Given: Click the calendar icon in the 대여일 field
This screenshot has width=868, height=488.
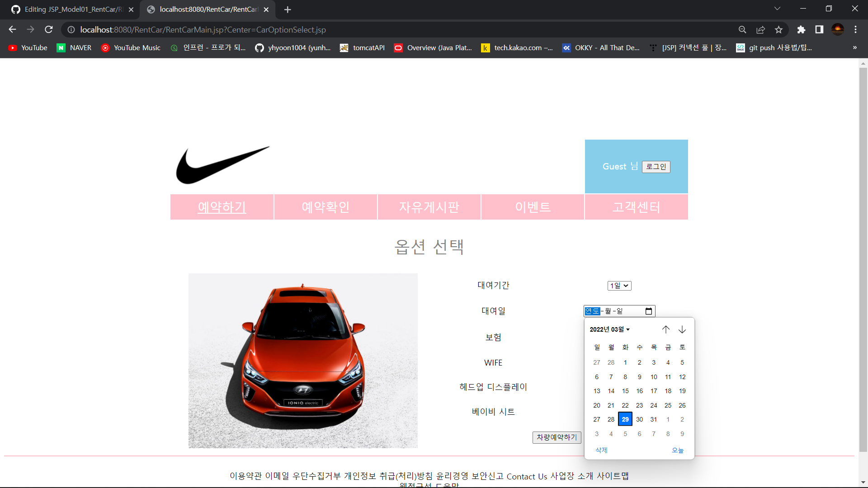Looking at the screenshot, I should 648,311.
